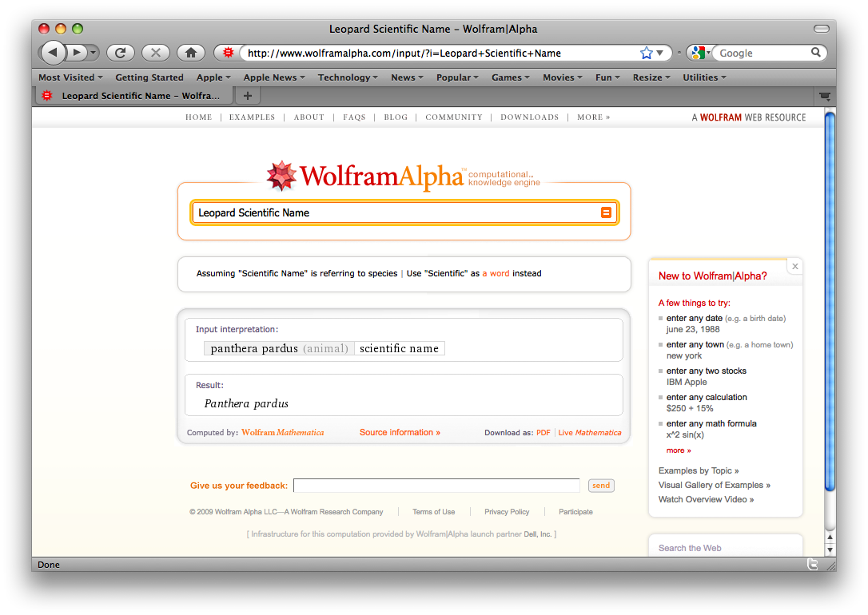Image resolution: width=868 pixels, height=615 pixels.
Task: Expand the Popular bookmarks folder
Action: coord(457,77)
